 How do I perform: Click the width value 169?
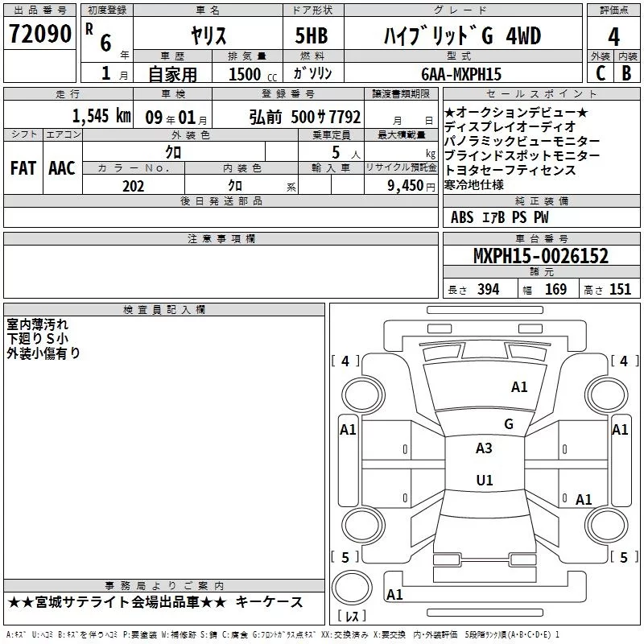(555, 290)
